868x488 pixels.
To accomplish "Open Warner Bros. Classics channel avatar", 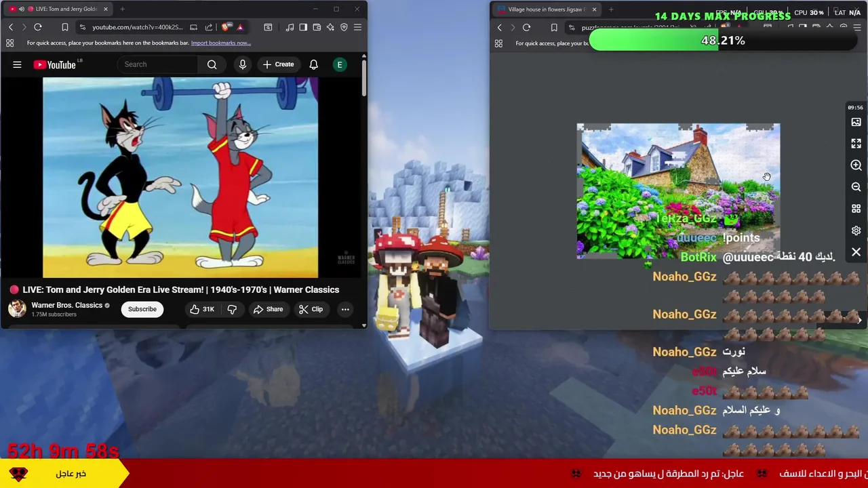I will click(17, 309).
